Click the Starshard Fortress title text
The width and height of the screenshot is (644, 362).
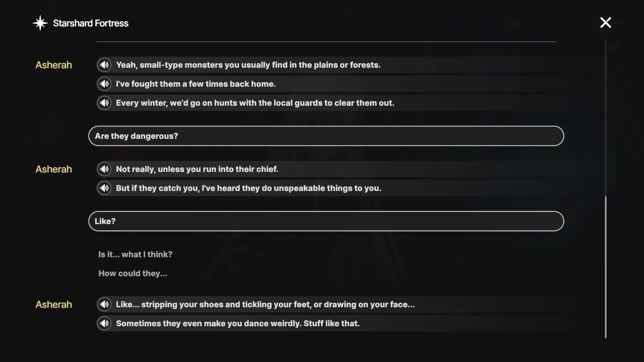91,23
